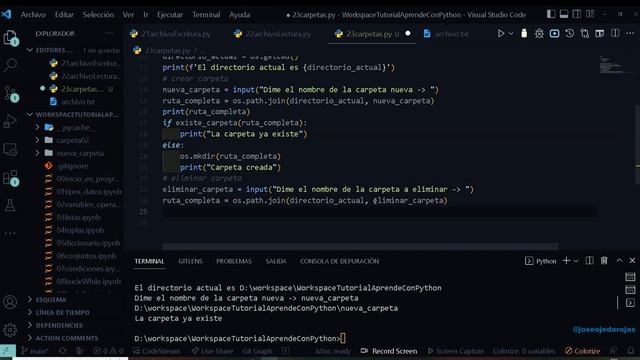Image resolution: width=640 pixels, height=360 pixels.
Task: Open more editor actions ellipsis
Action: (630, 33)
